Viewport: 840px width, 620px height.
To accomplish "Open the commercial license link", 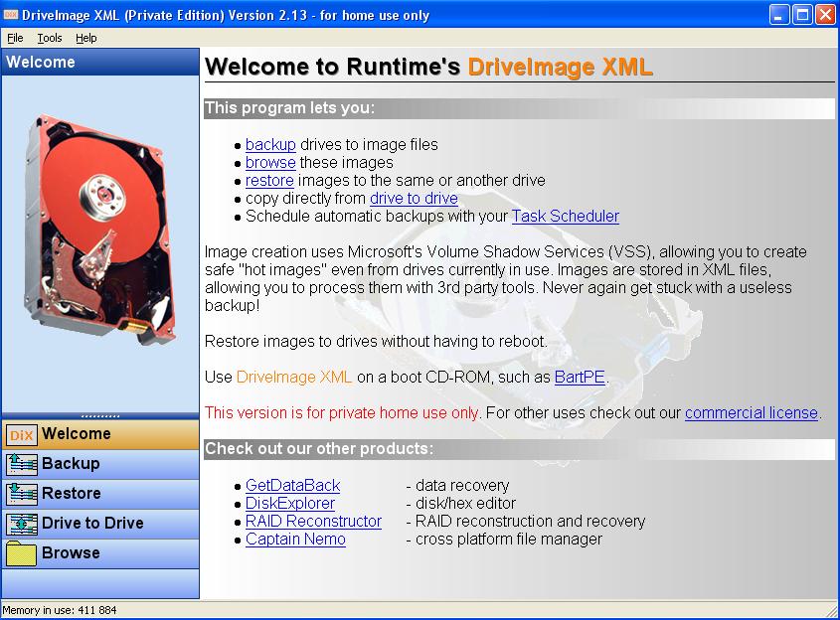I will pos(751,413).
